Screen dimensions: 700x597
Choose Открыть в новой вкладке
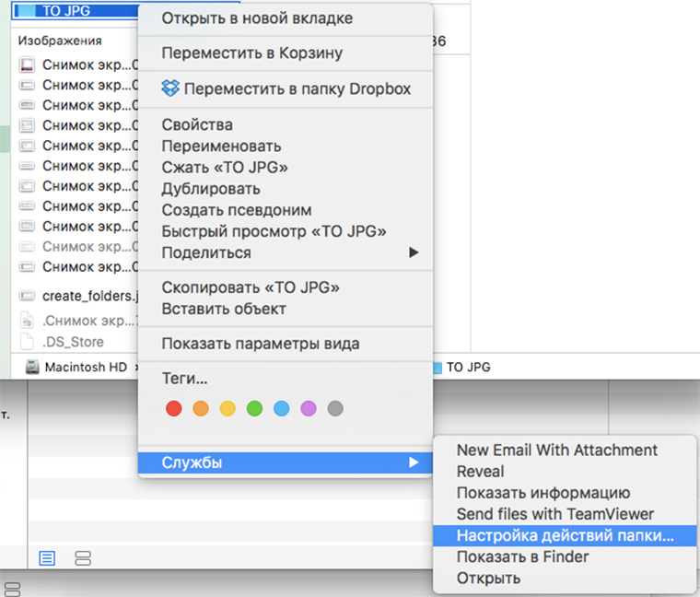tap(286, 18)
